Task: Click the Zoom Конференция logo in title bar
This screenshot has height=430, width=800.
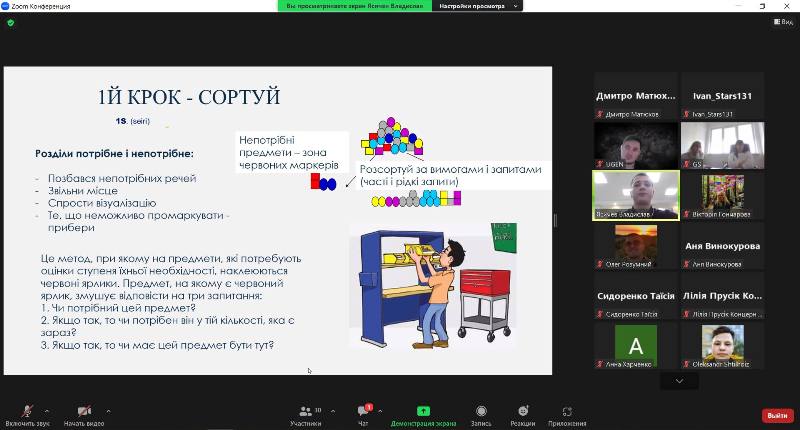Action: (x=5, y=6)
